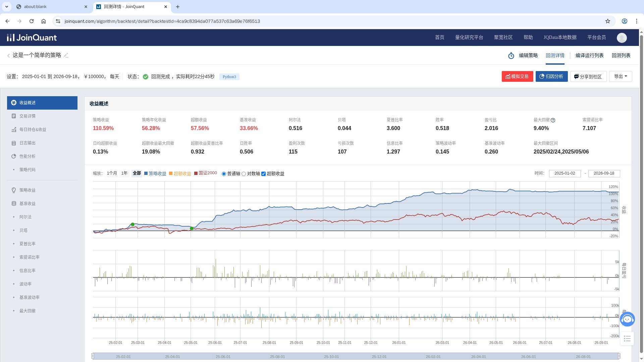Image resolution: width=644 pixels, height=362 pixels.
Task: Open 编译运行列表 tab
Action: (589, 55)
